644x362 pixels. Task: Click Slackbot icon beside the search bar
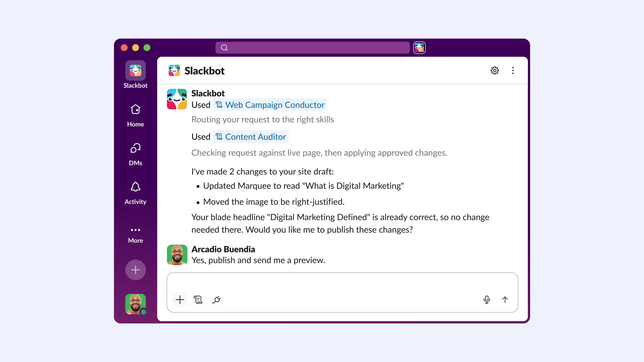point(419,47)
